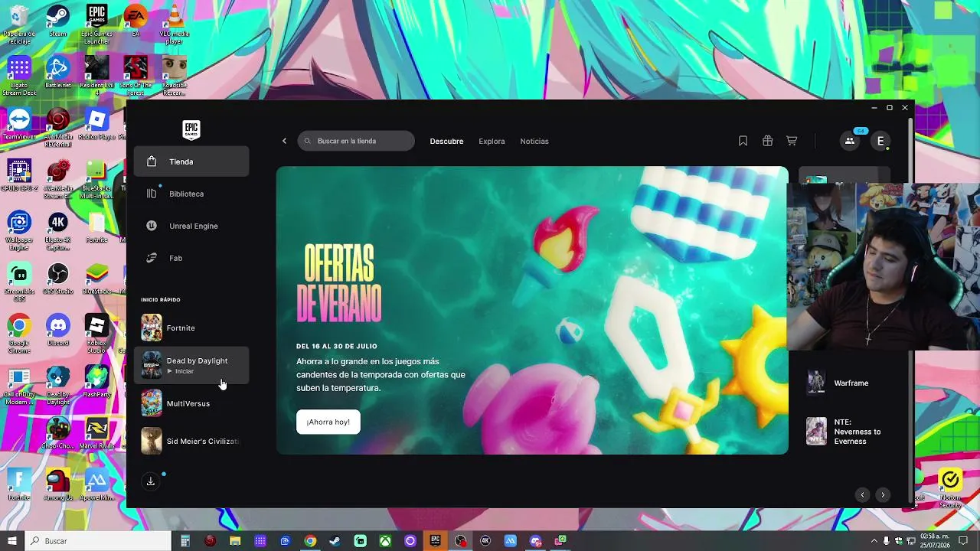
Task: Switch to the Descubre tab
Action: coord(446,141)
